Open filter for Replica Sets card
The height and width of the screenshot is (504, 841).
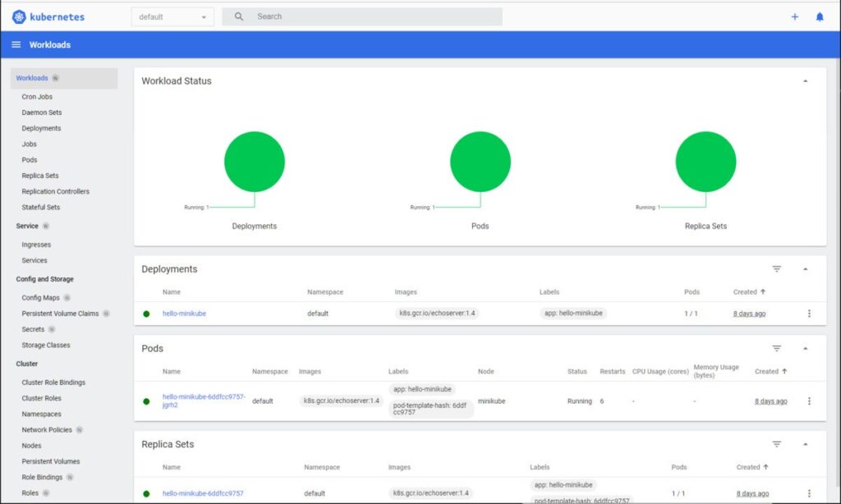point(776,444)
